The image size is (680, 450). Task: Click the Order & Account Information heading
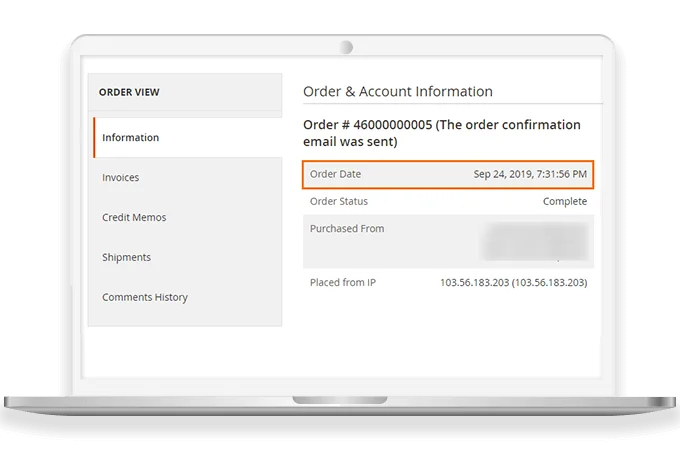398,92
